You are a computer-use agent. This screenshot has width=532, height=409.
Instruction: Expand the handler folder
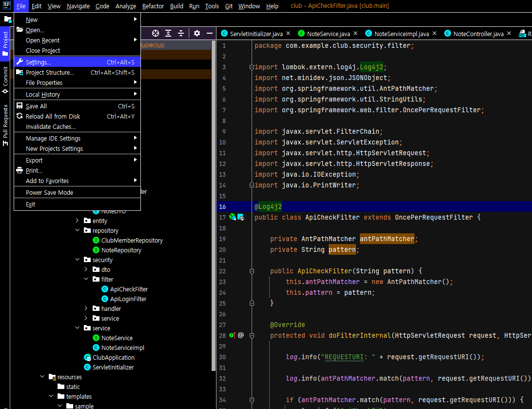(x=86, y=308)
